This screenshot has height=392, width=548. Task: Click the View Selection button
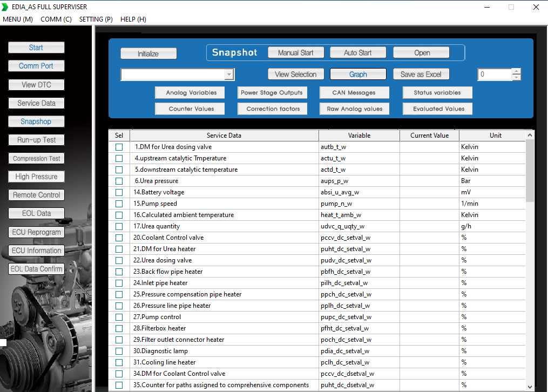(296, 74)
